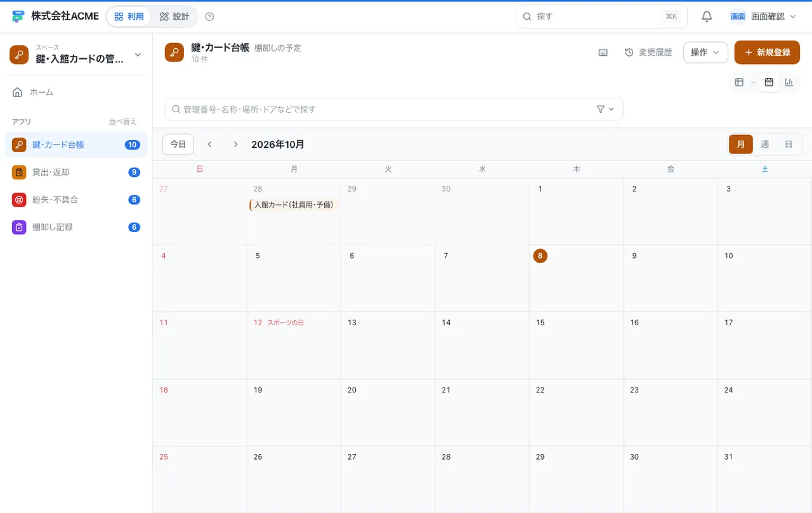Expand the space selector dropdown
Screen dimensions: 812x513
(138, 55)
